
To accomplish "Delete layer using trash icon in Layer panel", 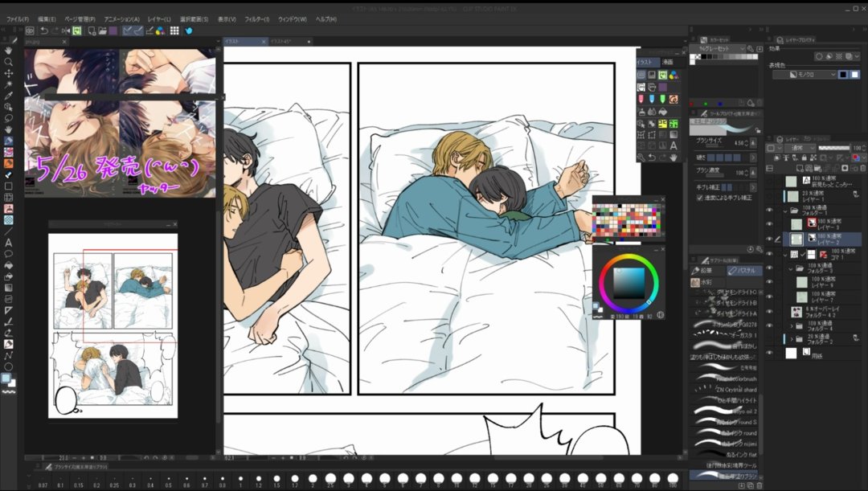I will [x=862, y=168].
